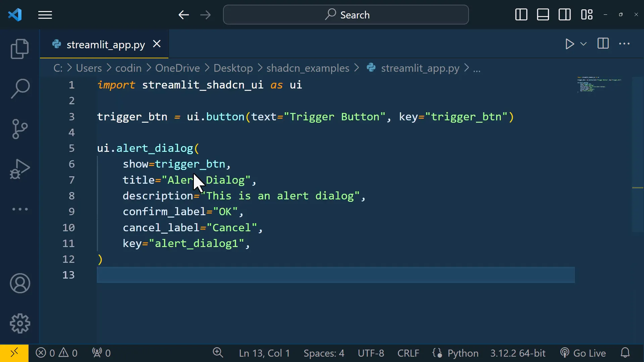Split the editor to the right

(602, 44)
